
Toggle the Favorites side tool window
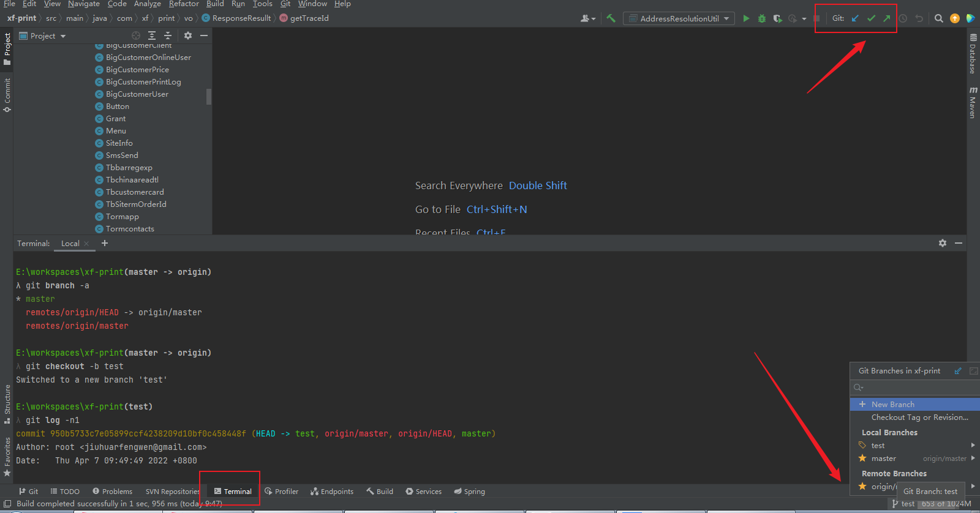pyautogui.click(x=7, y=457)
